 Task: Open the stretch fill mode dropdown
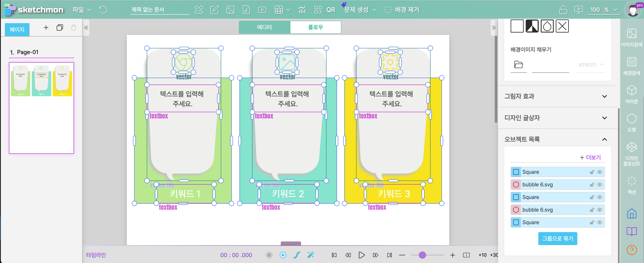(590, 64)
